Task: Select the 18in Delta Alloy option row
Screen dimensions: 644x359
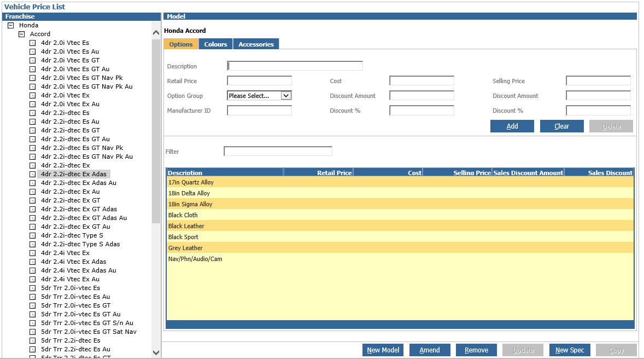Action: click(x=400, y=193)
